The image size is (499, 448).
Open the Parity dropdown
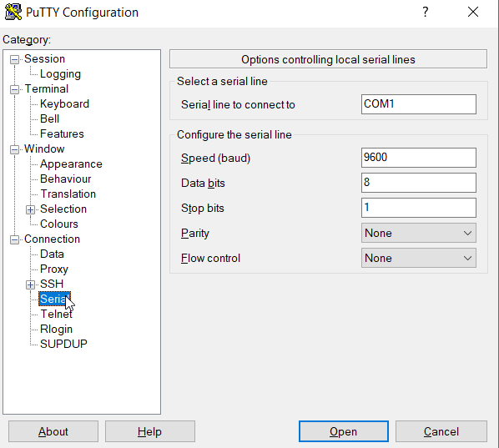[419, 233]
